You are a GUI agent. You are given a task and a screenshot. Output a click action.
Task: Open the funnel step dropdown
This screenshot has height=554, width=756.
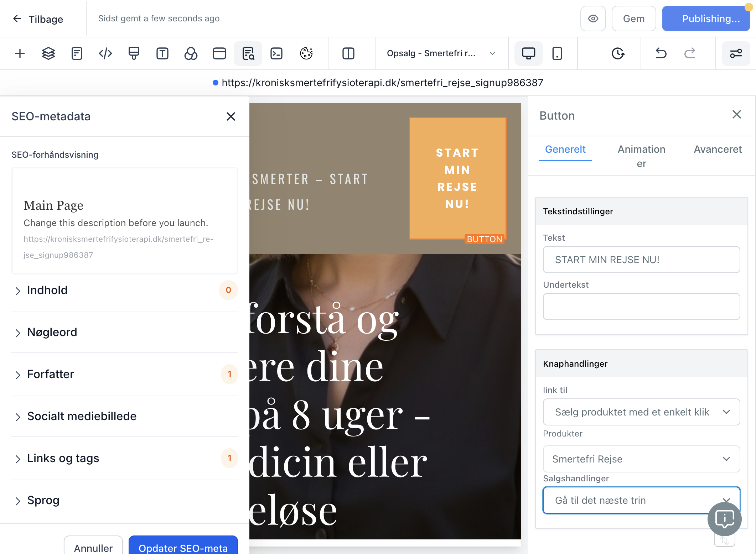pyautogui.click(x=441, y=53)
